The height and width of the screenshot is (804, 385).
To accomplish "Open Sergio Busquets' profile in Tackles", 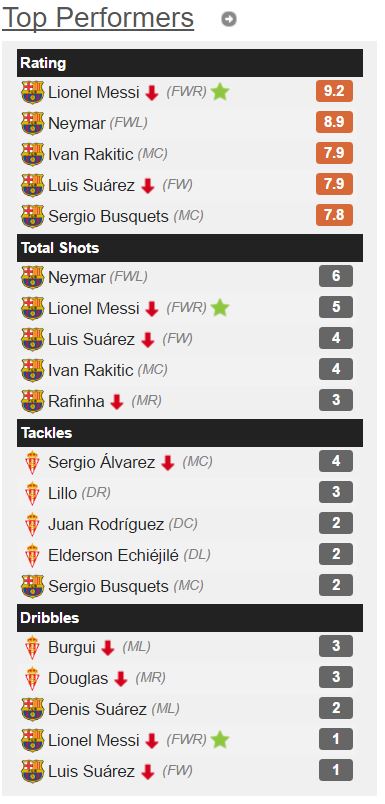I will click(108, 586).
